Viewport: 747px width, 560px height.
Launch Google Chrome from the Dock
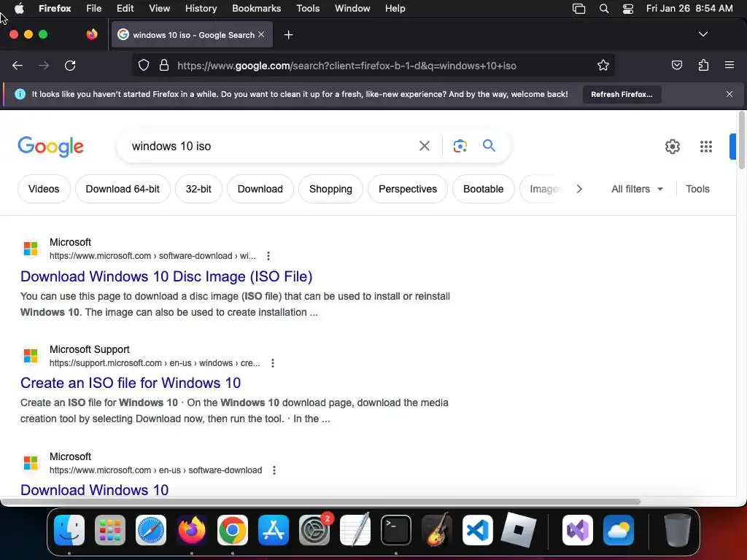click(x=233, y=530)
